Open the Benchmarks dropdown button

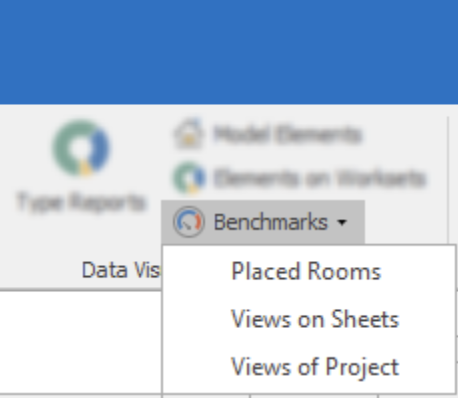tap(263, 222)
